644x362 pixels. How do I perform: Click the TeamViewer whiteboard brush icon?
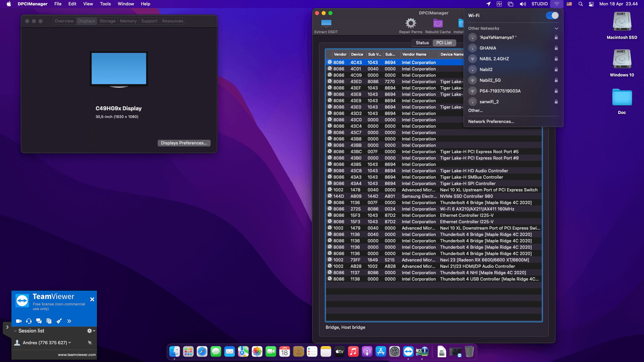pyautogui.click(x=59, y=321)
